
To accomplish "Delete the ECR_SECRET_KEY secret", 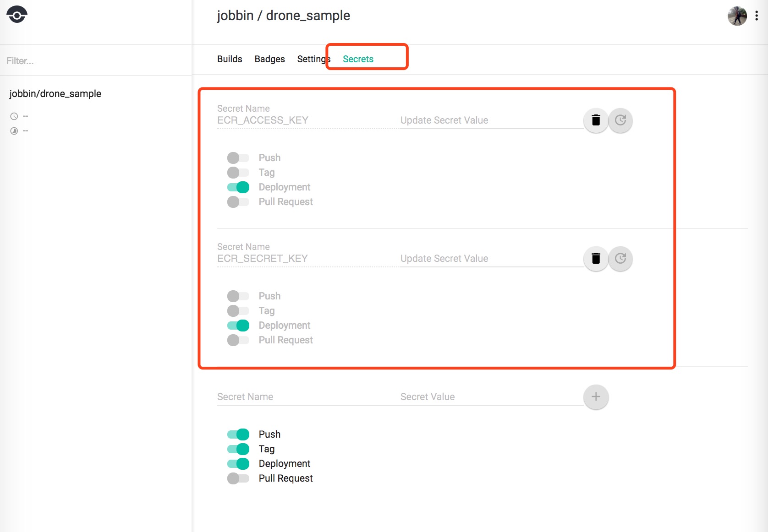I will [596, 259].
